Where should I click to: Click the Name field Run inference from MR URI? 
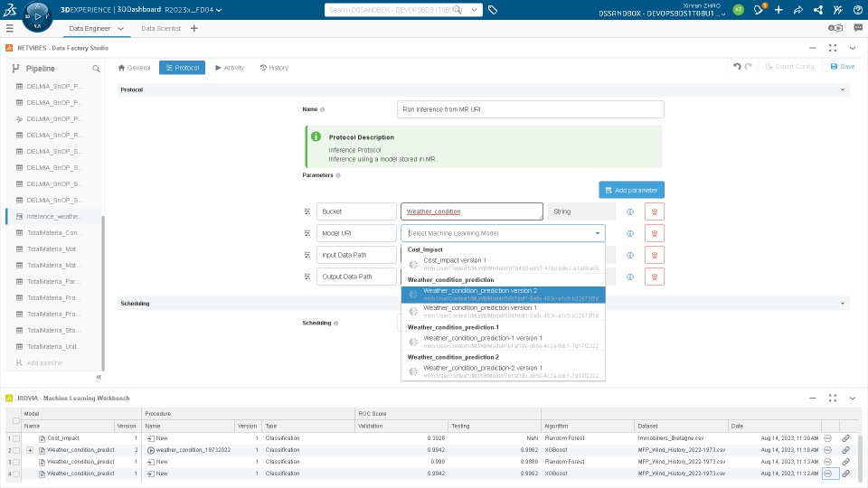531,109
